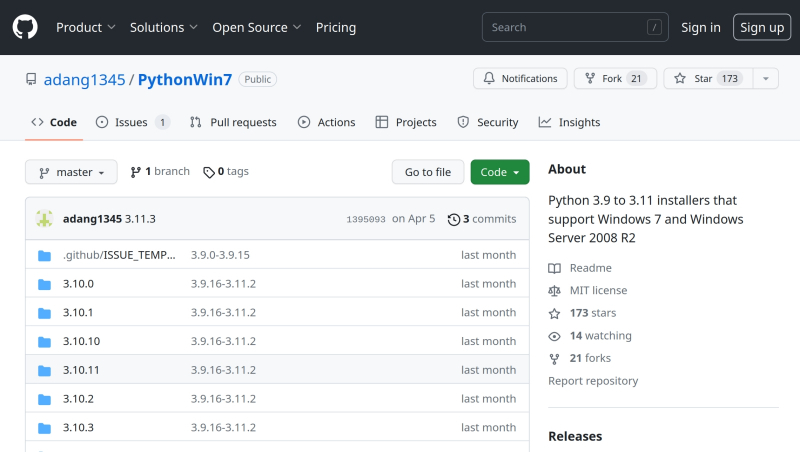Click the GitHub logo icon
The height and width of the screenshot is (452, 800).
click(25, 27)
